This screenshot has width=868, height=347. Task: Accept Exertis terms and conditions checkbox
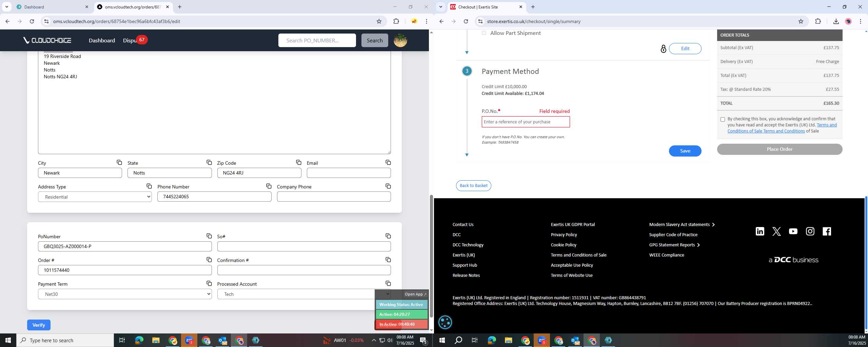click(x=723, y=119)
